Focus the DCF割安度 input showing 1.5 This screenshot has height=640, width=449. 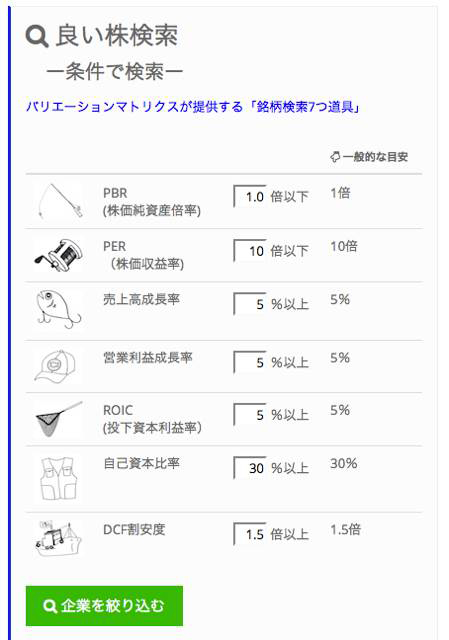(250, 534)
